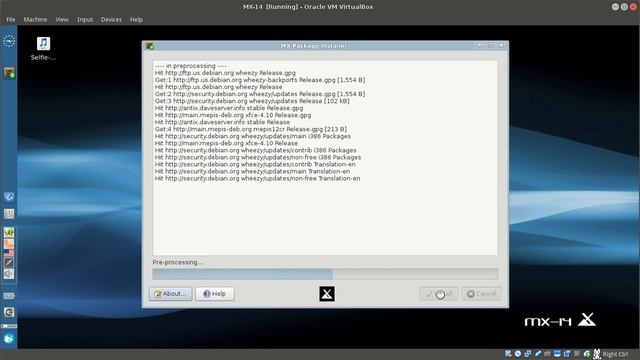Click inside the installer log output area
This screenshot has width=640, height=360.
325,158
